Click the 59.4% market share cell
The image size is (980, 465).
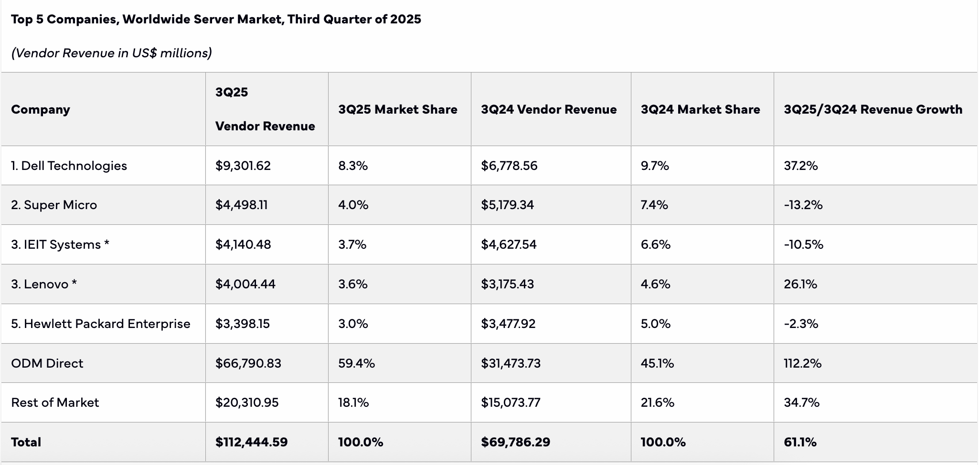pos(357,363)
